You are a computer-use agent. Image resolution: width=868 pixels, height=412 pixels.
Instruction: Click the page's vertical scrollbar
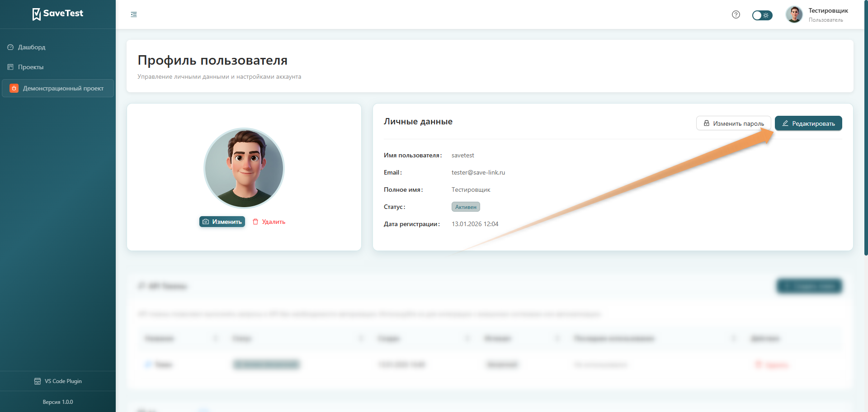pyautogui.click(x=865, y=136)
